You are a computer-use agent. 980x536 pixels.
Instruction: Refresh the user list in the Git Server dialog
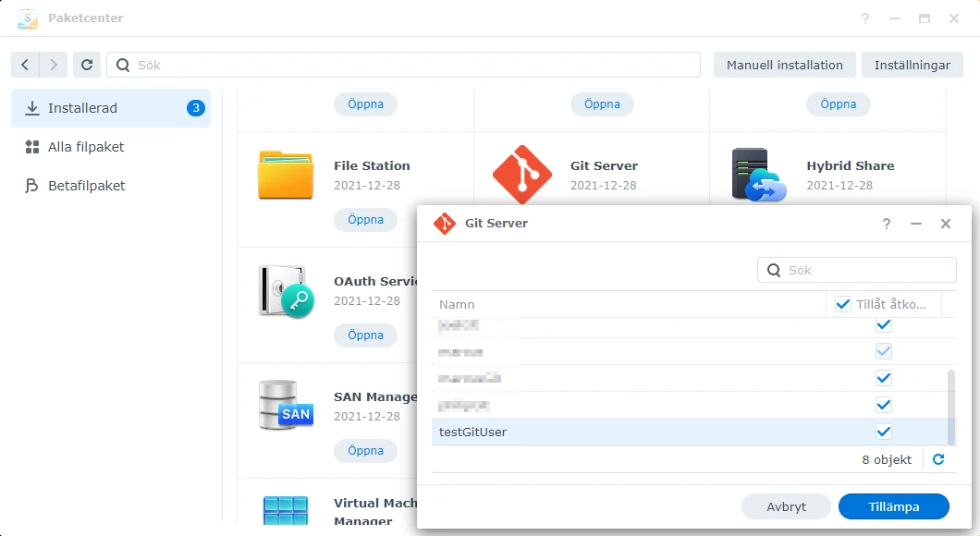click(x=937, y=459)
